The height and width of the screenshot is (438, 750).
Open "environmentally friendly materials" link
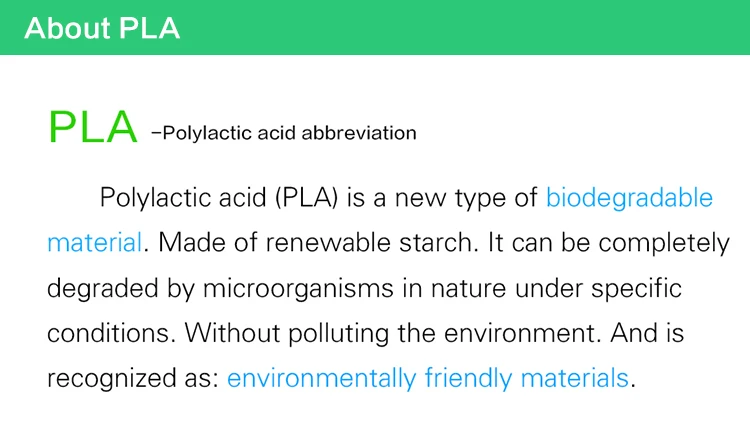428,378
